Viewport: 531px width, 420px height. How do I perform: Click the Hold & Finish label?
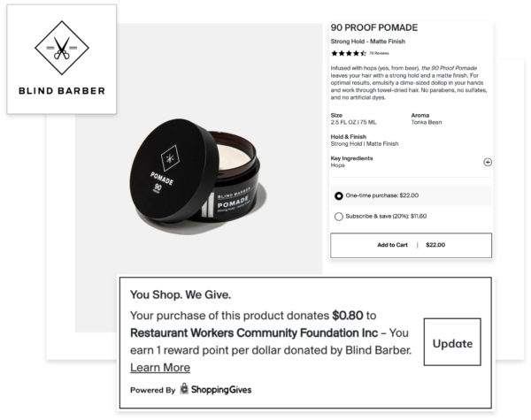point(349,137)
